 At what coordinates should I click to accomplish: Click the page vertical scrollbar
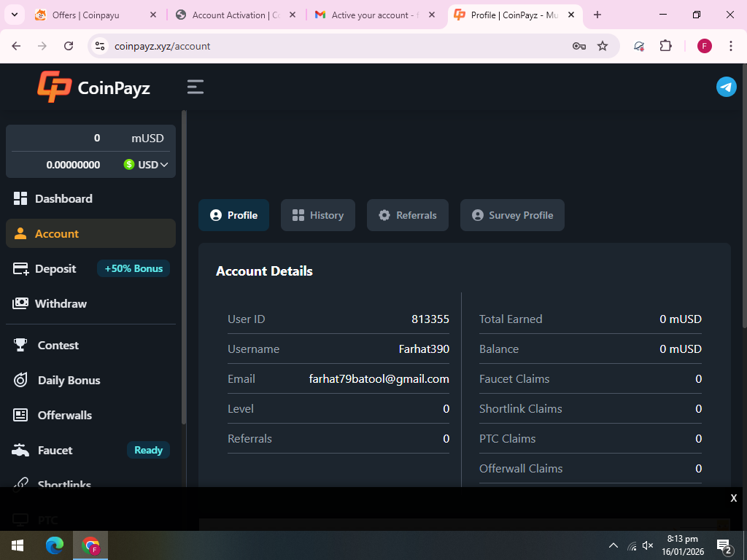point(744,195)
